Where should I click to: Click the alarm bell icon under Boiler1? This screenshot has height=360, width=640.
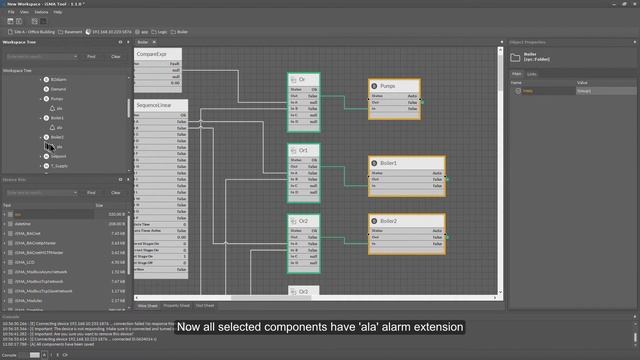[52, 127]
